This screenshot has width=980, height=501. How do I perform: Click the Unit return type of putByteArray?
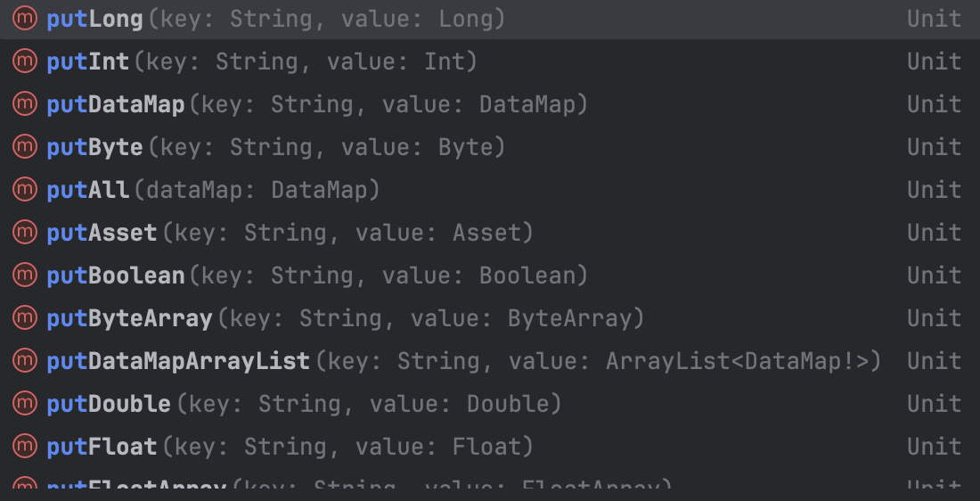(x=934, y=317)
